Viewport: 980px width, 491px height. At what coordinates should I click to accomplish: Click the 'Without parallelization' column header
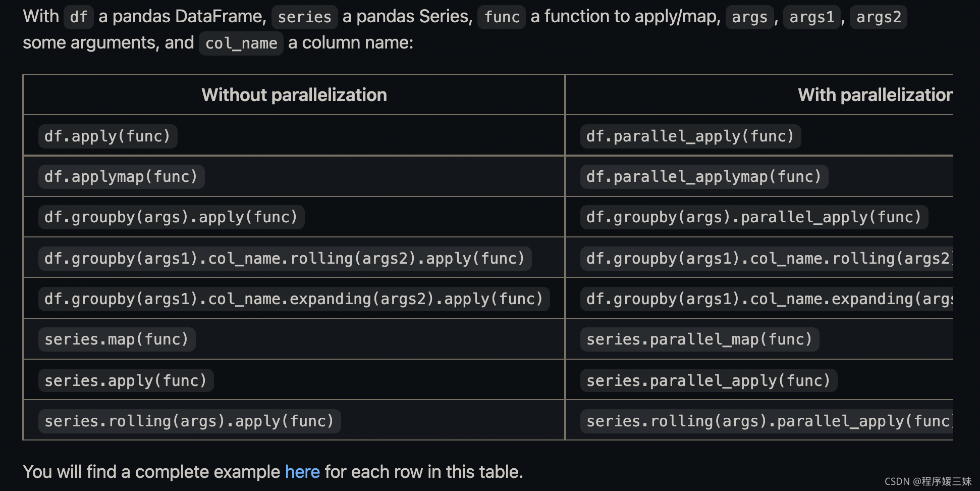(294, 95)
